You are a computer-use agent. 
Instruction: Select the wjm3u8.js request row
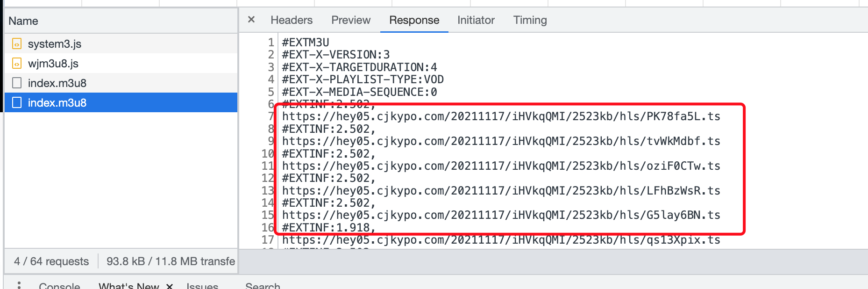pos(121,64)
